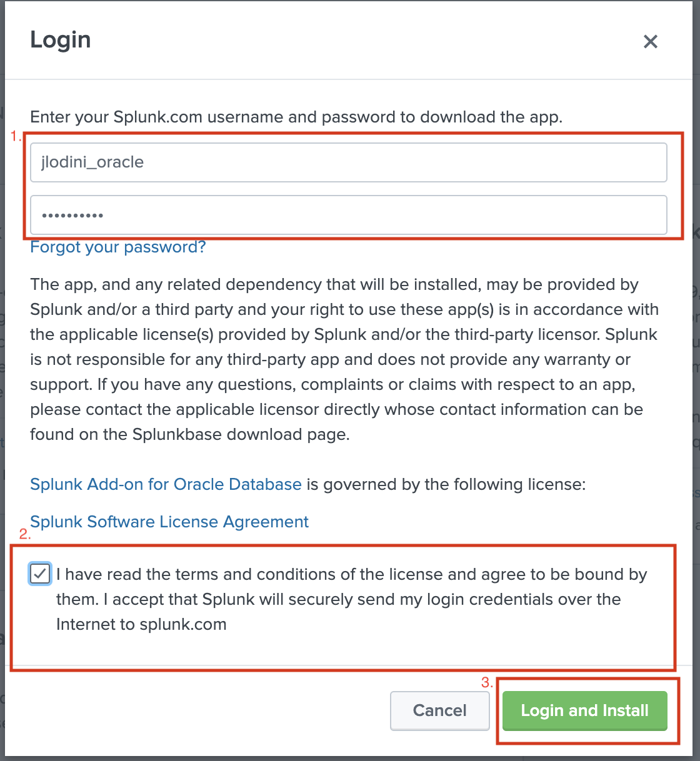Click "is governed by the following license" text
This screenshot has width=700, height=761.
click(x=446, y=485)
